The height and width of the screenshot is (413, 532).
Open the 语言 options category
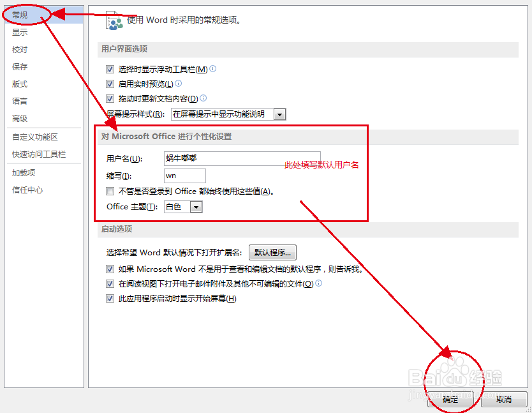coord(20,101)
